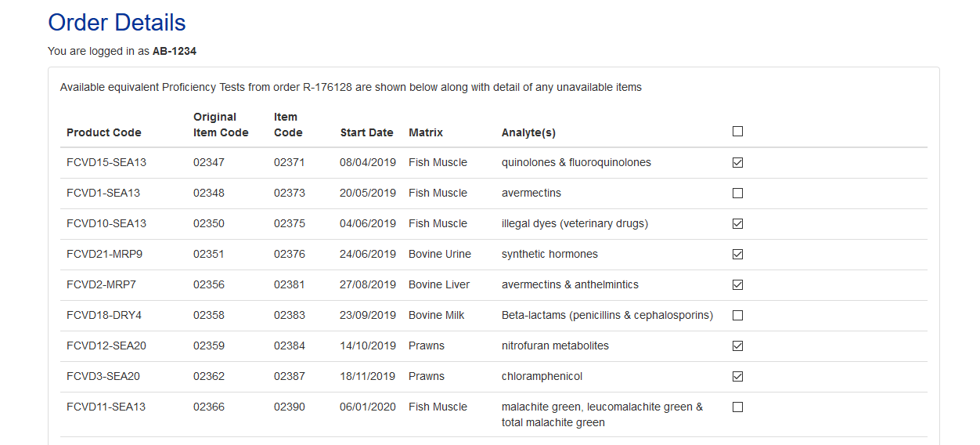Screen dimensions: 980x445
Task: Click original item code 02347
Action: (x=209, y=162)
